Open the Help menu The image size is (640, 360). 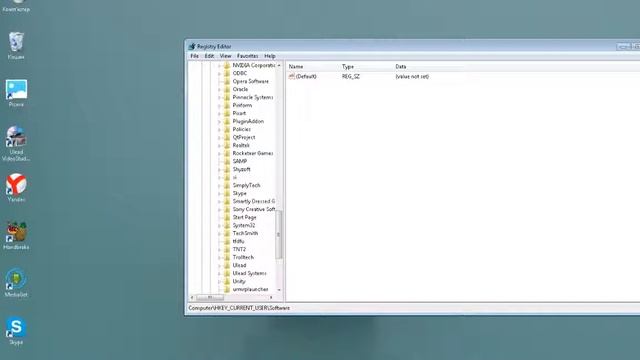click(270, 56)
